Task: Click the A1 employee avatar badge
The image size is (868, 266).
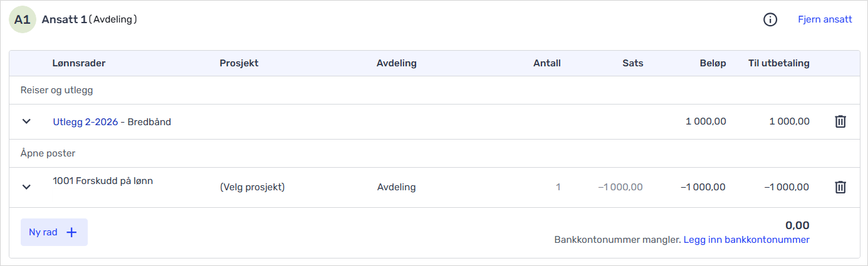Action: pyautogui.click(x=22, y=20)
